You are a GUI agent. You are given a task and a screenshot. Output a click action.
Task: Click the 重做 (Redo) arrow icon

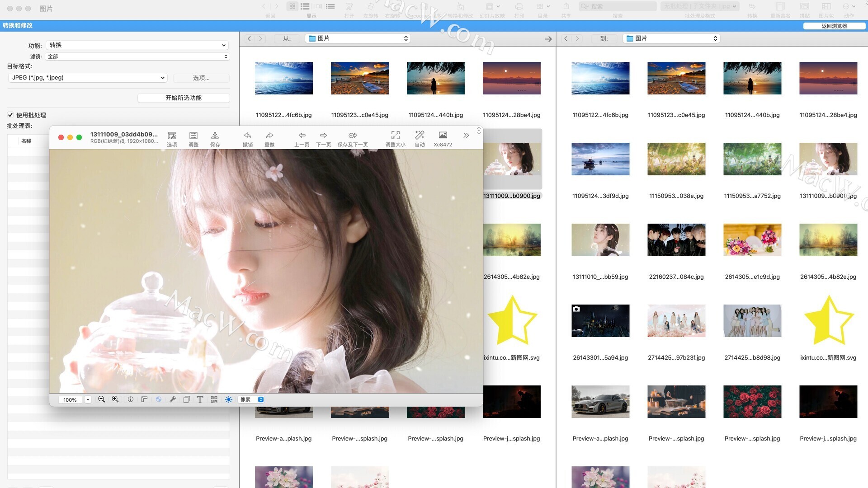[269, 139]
